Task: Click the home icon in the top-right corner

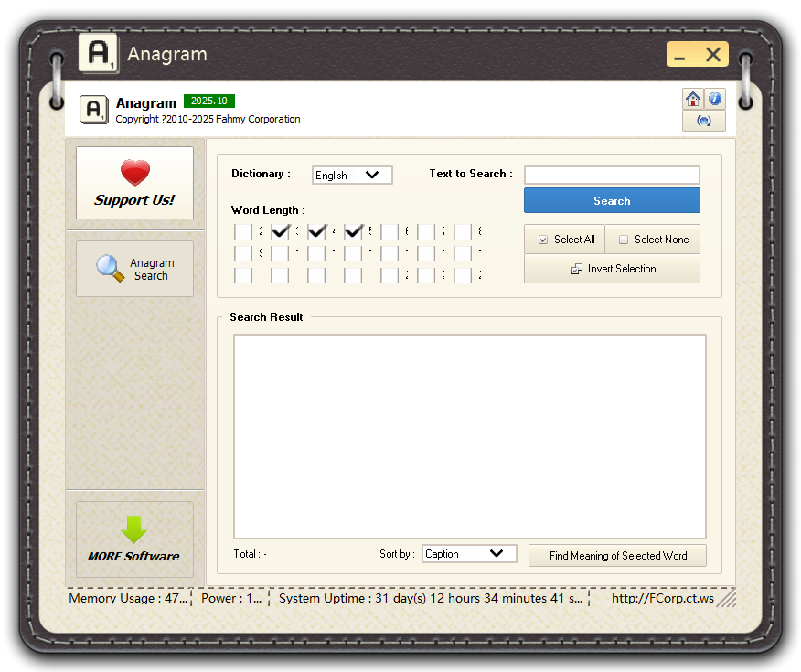Action: click(692, 99)
